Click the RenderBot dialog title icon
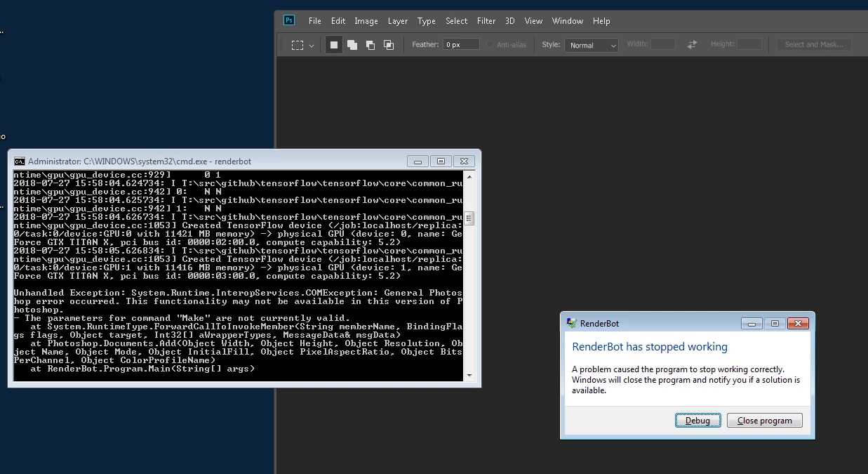The image size is (868, 474). pyautogui.click(x=572, y=324)
